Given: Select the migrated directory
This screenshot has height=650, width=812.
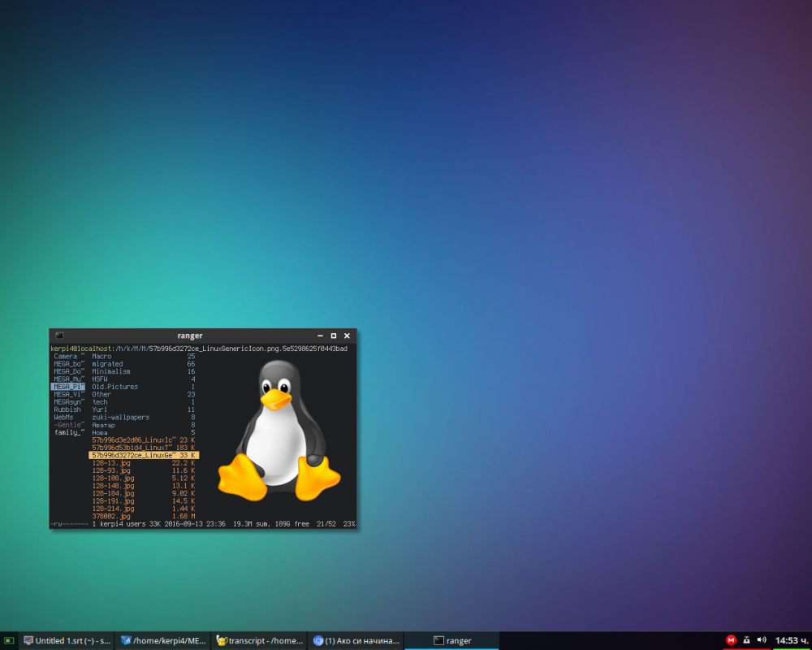Looking at the screenshot, I should click(144, 364).
